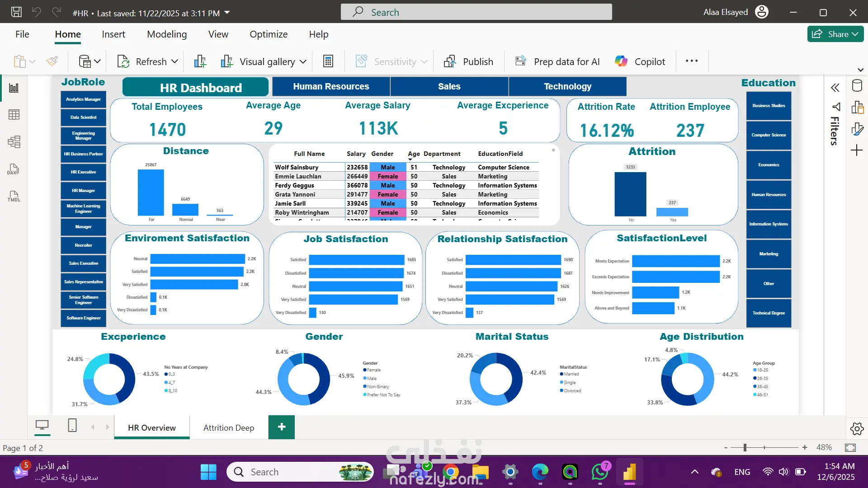The image size is (868, 488).
Task: Toggle the Human Resources department slicer
Action: point(331,86)
